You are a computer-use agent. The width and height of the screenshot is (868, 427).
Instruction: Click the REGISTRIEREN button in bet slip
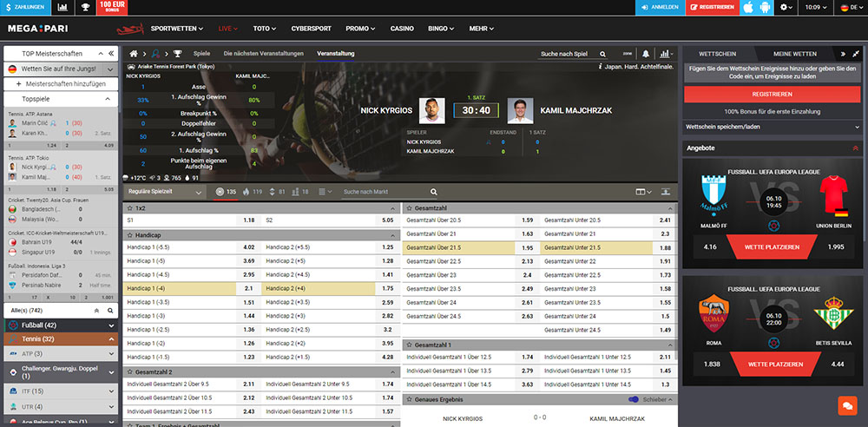773,94
